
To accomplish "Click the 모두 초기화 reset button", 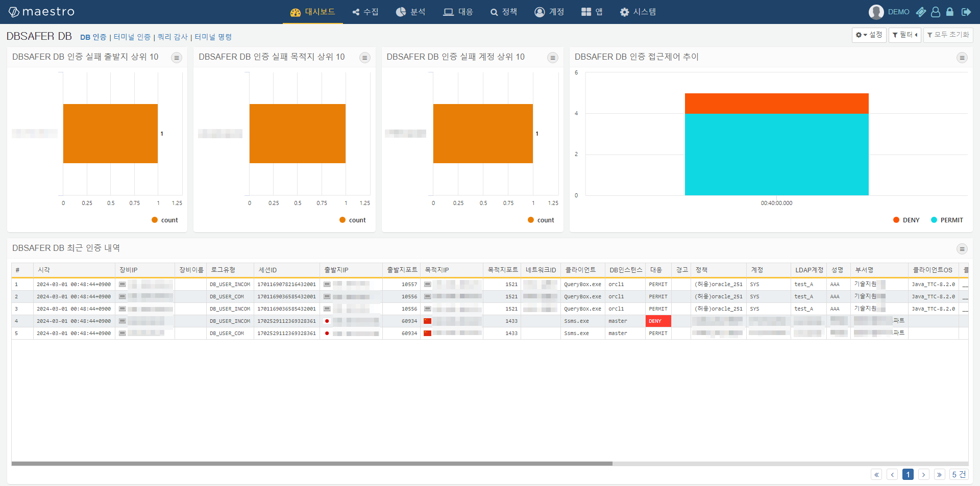I will pos(948,35).
